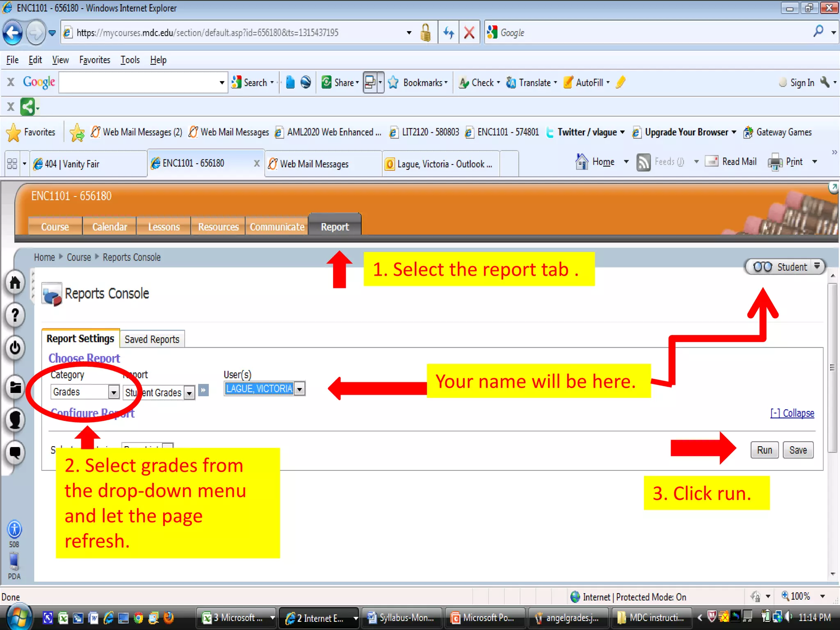Switch to the Report tab

[335, 226]
